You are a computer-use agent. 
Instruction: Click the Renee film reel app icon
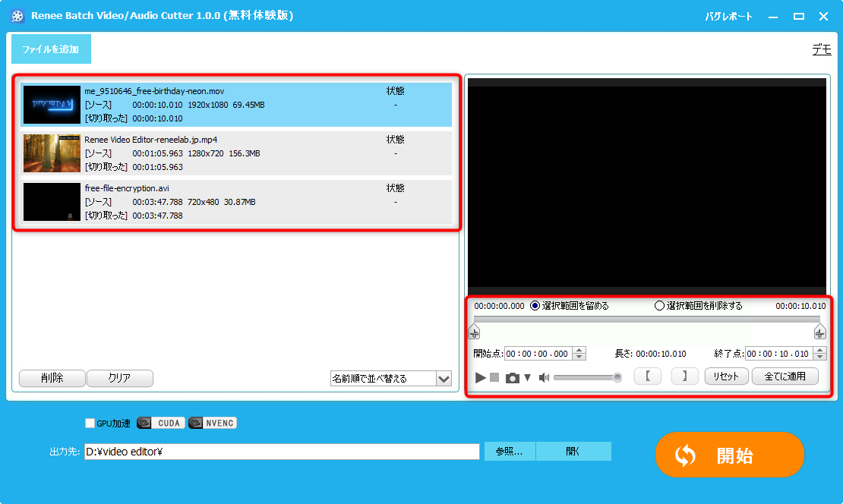(17, 16)
